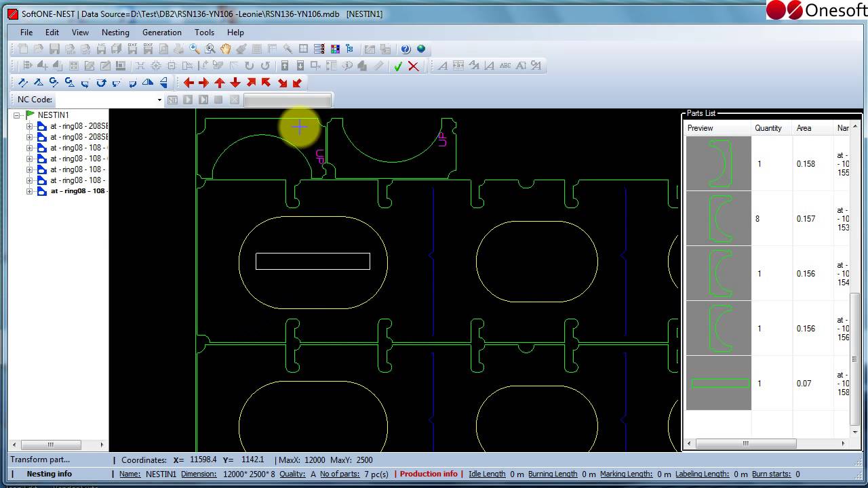Click the red X cancel icon

(413, 66)
